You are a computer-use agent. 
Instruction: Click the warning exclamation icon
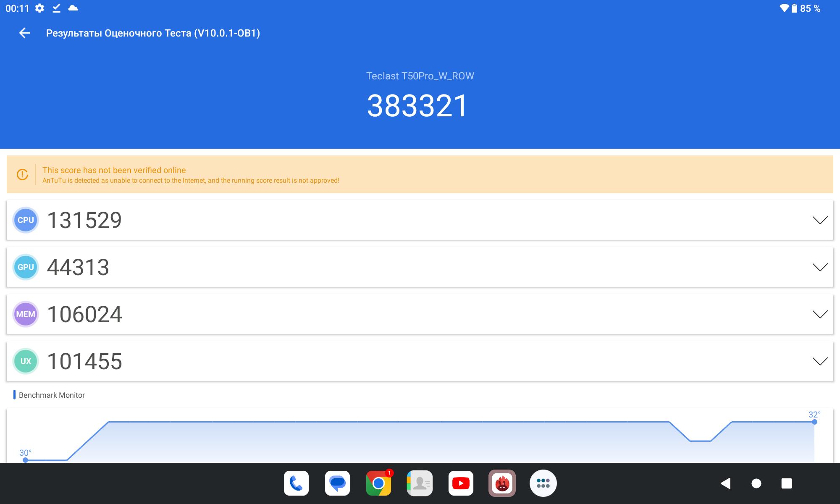tap(22, 174)
